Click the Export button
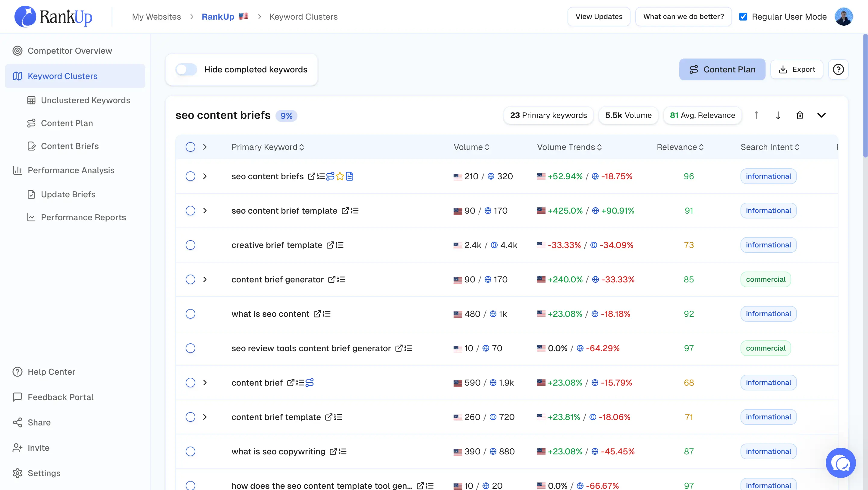The height and width of the screenshot is (490, 868). click(797, 69)
